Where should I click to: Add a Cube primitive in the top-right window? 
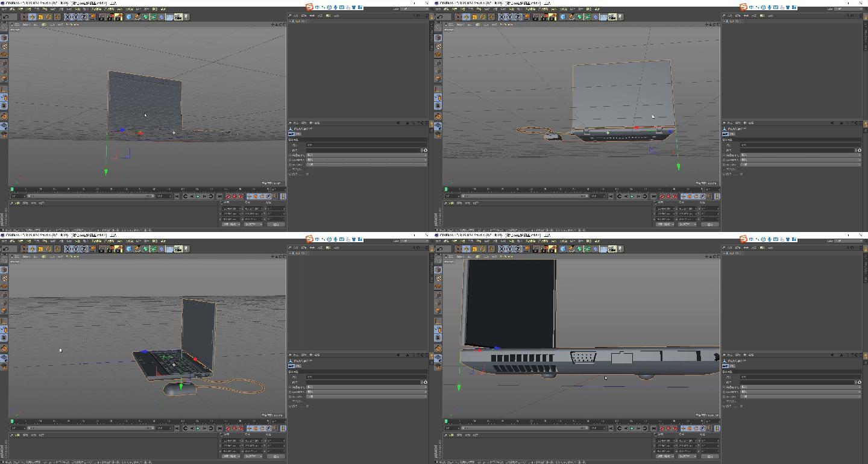pos(562,17)
